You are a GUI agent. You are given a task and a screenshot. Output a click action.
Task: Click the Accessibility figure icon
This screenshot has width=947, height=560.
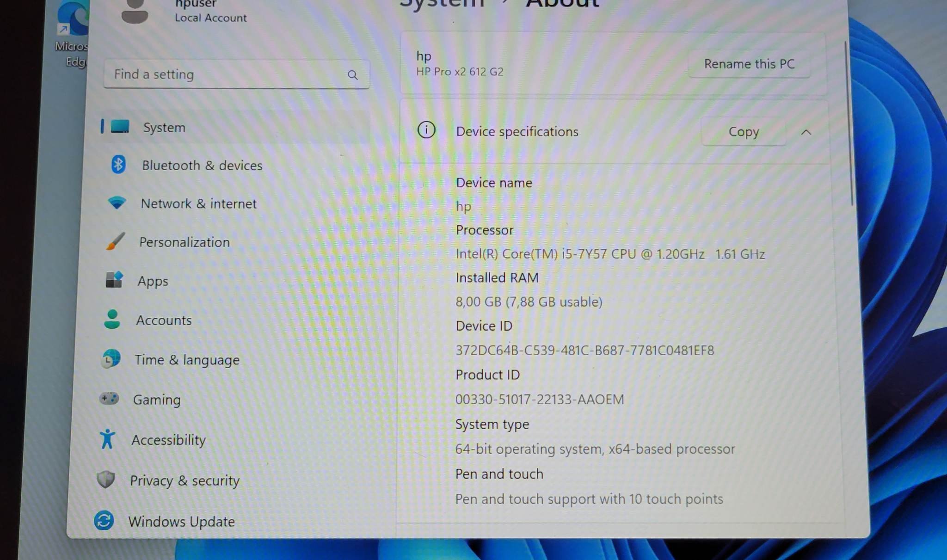tap(107, 439)
